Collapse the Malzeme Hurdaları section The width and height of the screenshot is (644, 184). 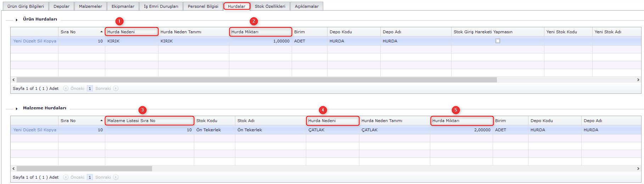[x=17, y=109]
